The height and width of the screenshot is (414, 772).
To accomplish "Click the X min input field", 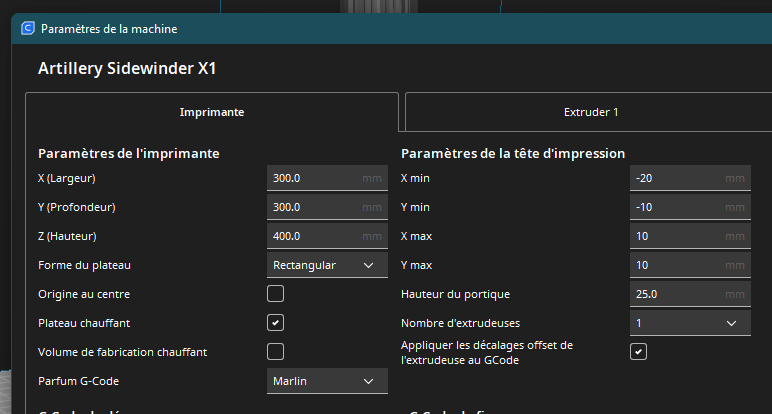I will (678, 178).
